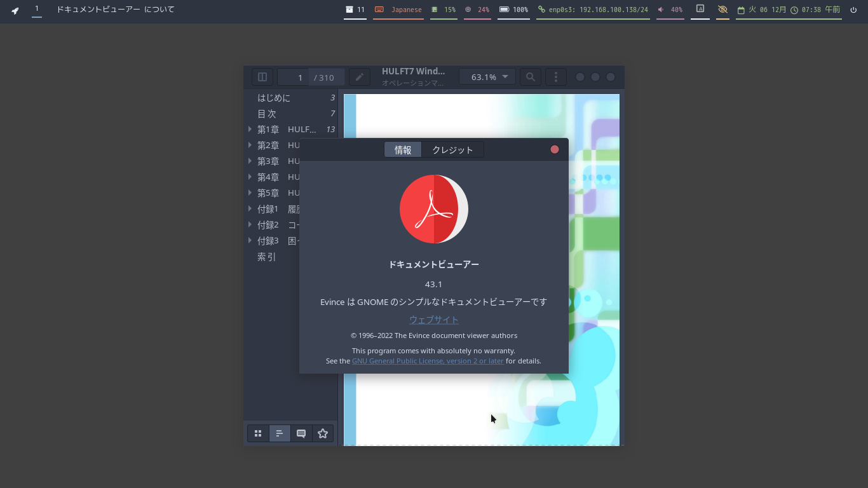This screenshot has width=868, height=488.
Task: Close the about dialog with red button
Action: pos(555,149)
